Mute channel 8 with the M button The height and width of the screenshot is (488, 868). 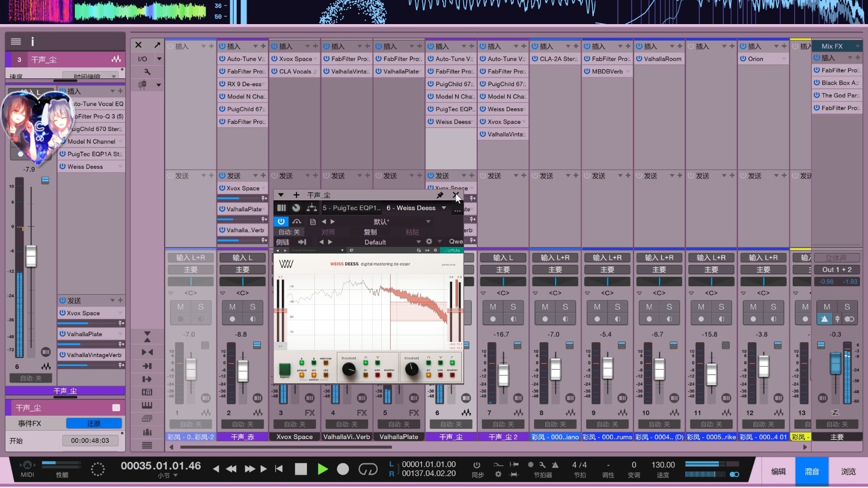coord(545,307)
